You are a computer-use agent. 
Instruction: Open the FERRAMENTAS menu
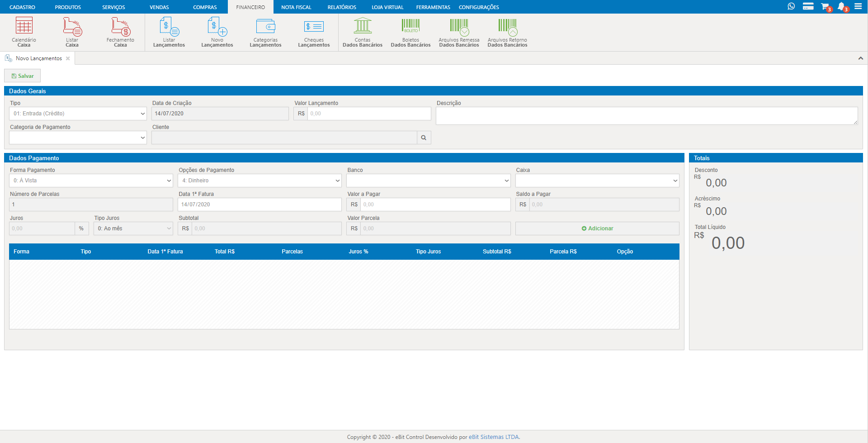click(x=433, y=7)
